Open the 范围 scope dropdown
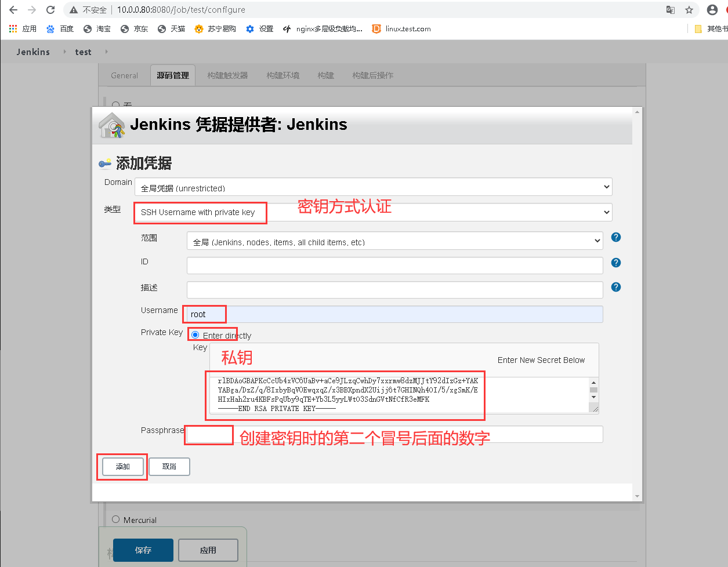The image size is (728, 567). (x=395, y=241)
